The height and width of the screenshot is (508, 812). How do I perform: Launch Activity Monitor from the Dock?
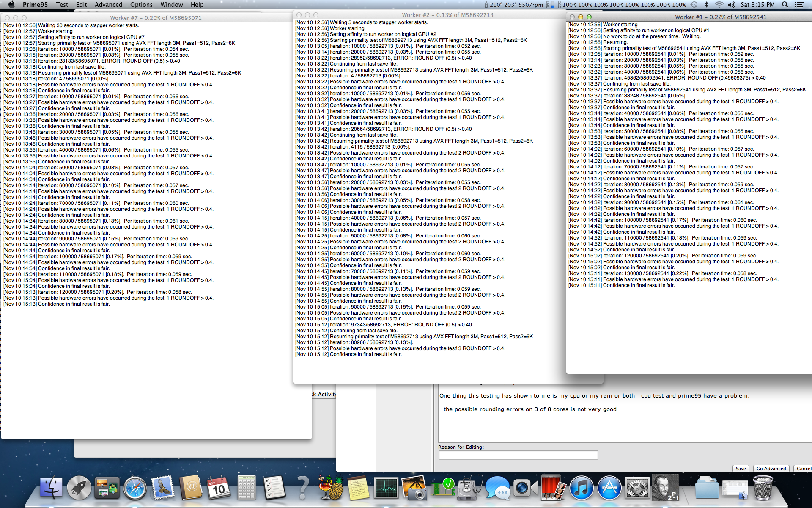click(x=386, y=488)
